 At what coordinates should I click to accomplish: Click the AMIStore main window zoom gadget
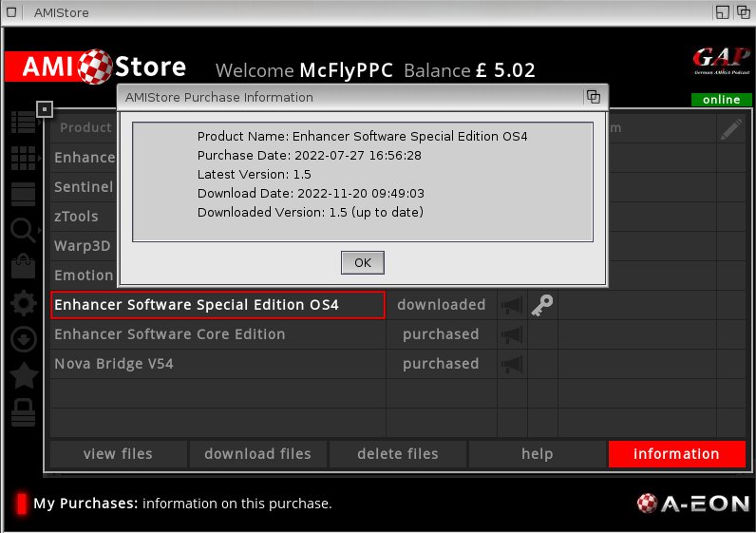(x=722, y=12)
